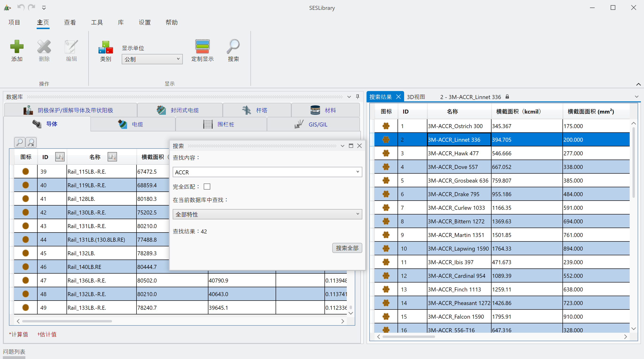Close the 搜索 search dialog

[x=359, y=146]
